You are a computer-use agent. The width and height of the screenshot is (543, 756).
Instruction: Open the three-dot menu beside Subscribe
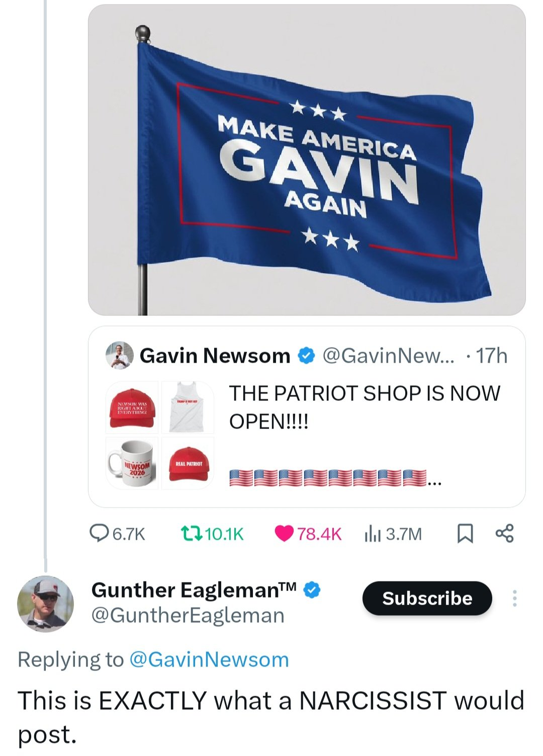point(514,598)
